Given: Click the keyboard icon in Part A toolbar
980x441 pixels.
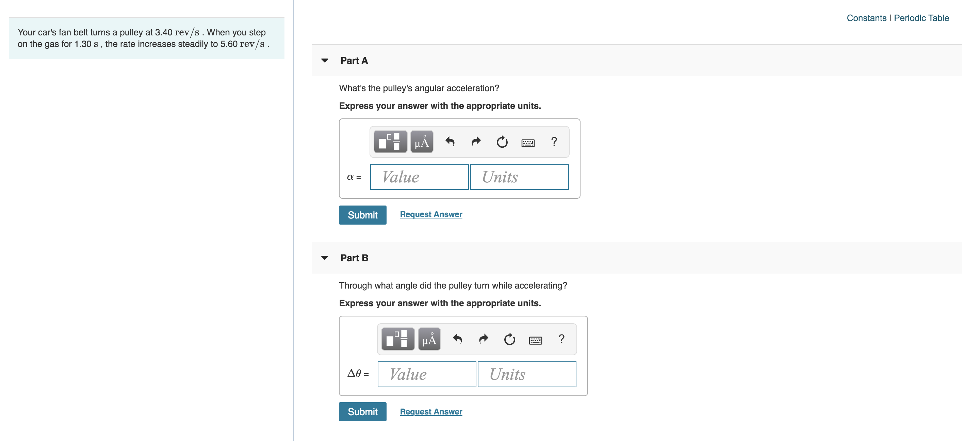Looking at the screenshot, I should (528, 143).
